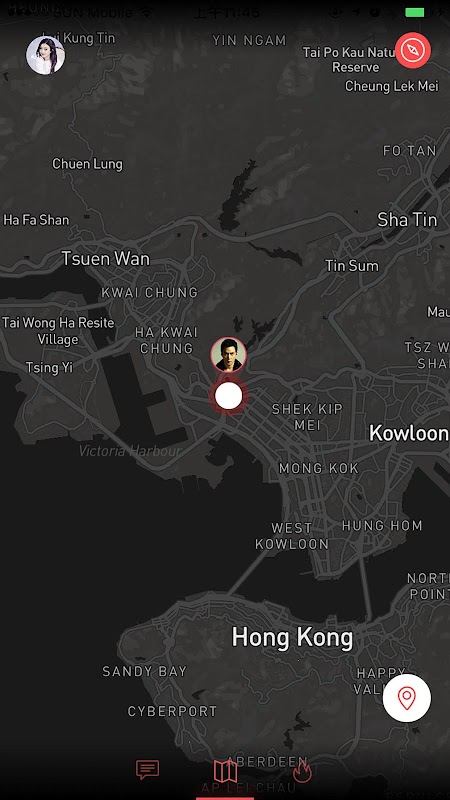Tap the white location pin button

click(407, 698)
